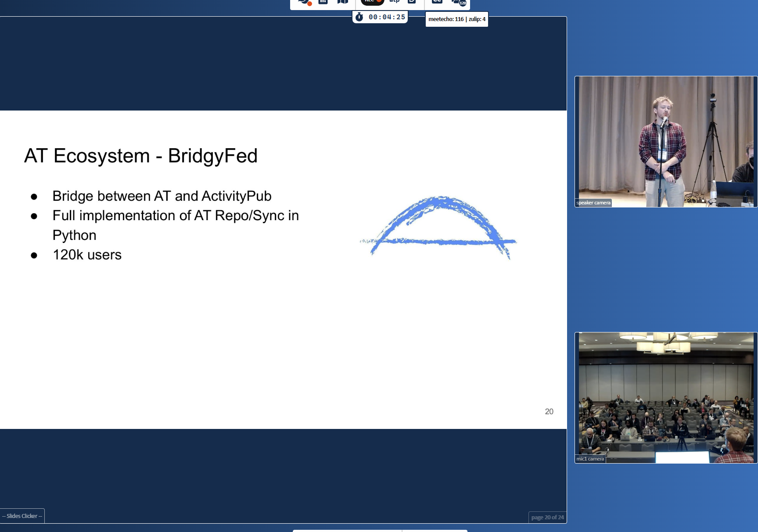Screen dimensions: 758x532
Task: Click the 00:04:25 timer display
Action: point(387,17)
